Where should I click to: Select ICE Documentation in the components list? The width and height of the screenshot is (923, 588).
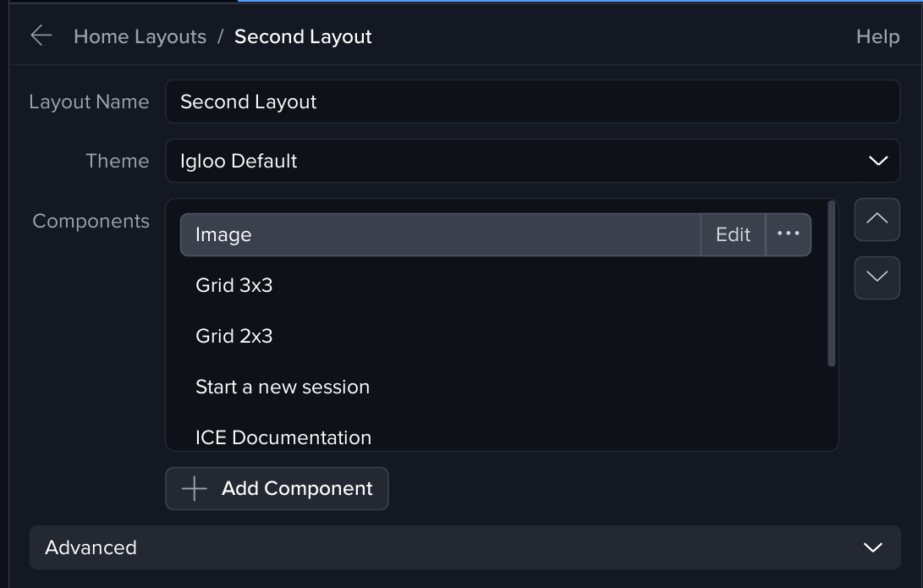(x=283, y=437)
